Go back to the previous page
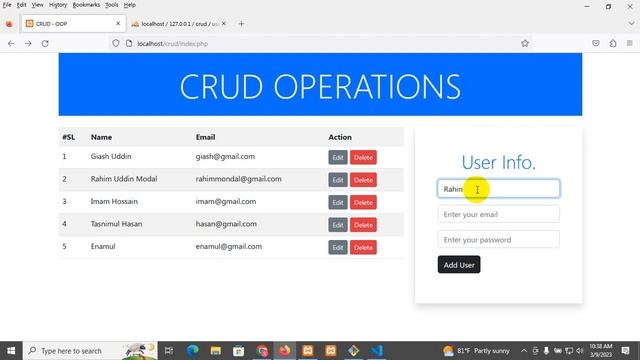This screenshot has width=640, height=360. click(x=11, y=43)
